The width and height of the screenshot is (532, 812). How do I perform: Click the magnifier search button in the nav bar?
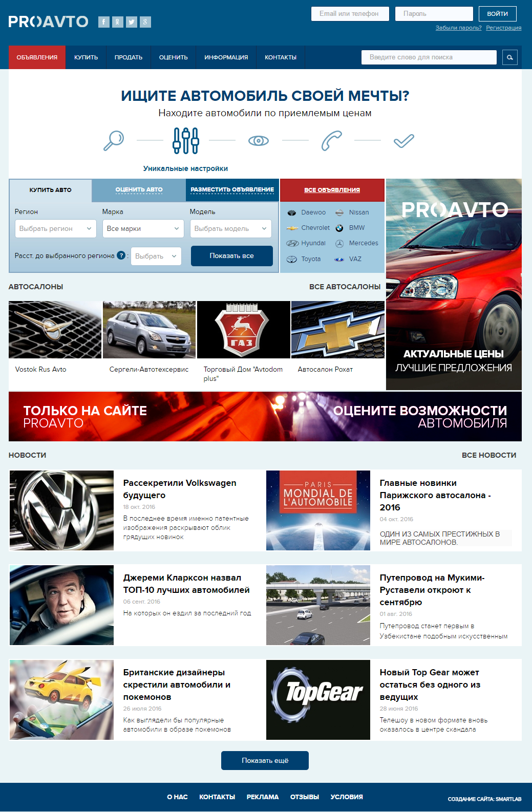[510, 57]
